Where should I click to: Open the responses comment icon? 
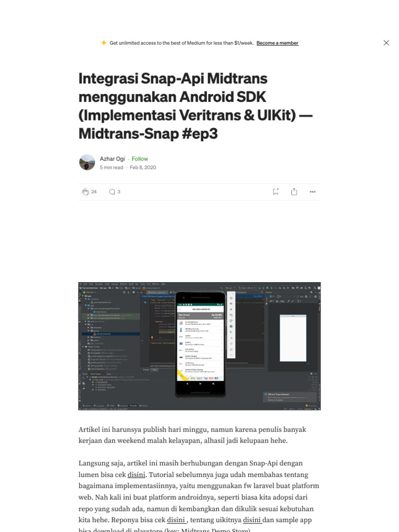[x=112, y=192]
